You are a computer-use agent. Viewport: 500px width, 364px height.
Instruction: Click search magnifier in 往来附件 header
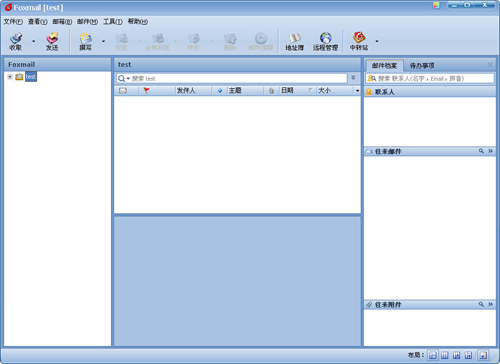(481, 304)
